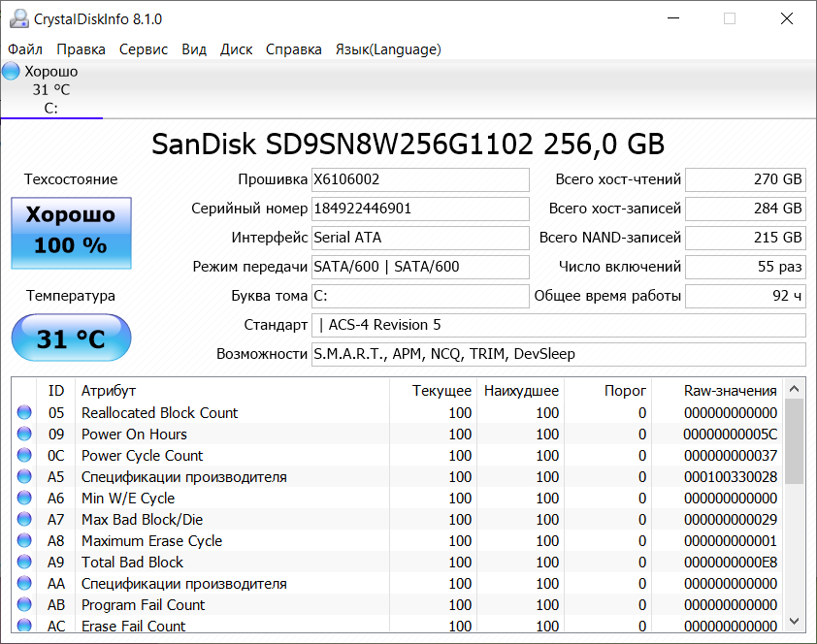This screenshot has height=644, width=817.
Task: Open the Сервис menu
Action: [x=144, y=49]
